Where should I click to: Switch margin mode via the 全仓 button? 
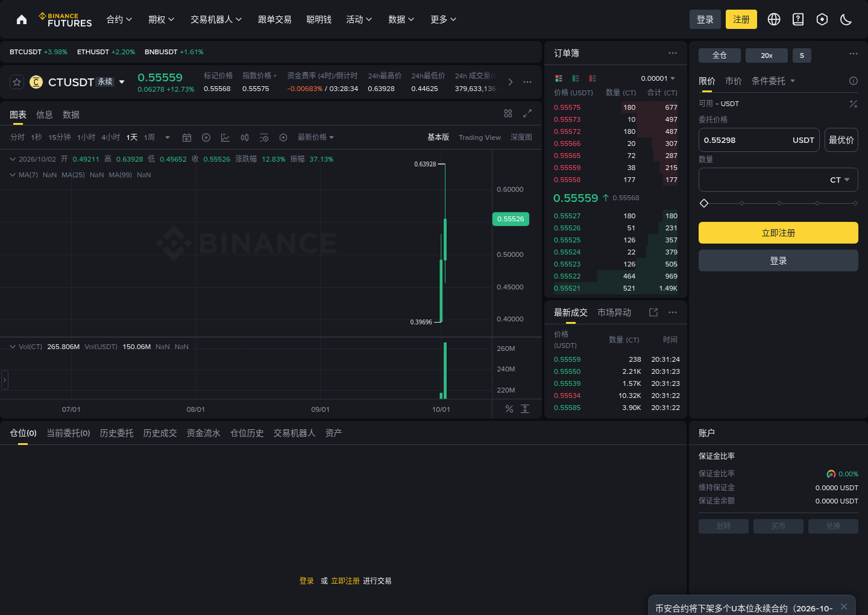click(x=720, y=55)
